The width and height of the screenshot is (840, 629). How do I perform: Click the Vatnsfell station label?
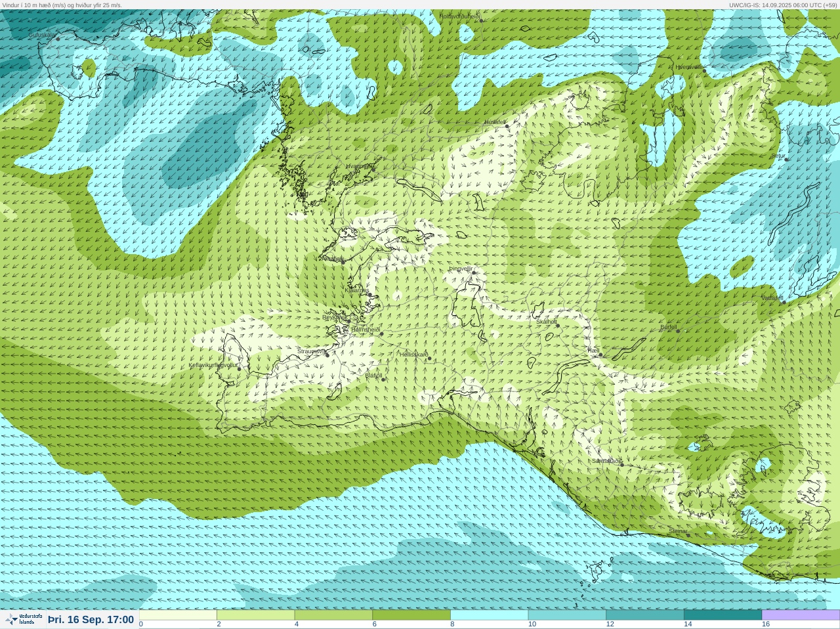772,298
